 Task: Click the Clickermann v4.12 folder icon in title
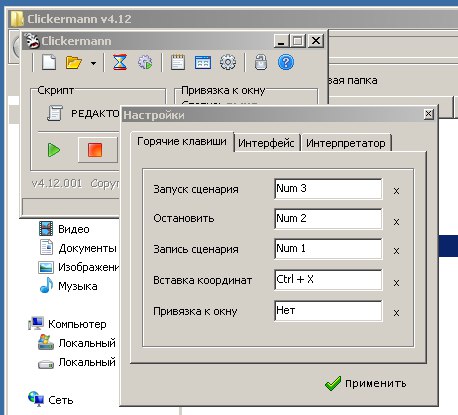(x=16, y=19)
